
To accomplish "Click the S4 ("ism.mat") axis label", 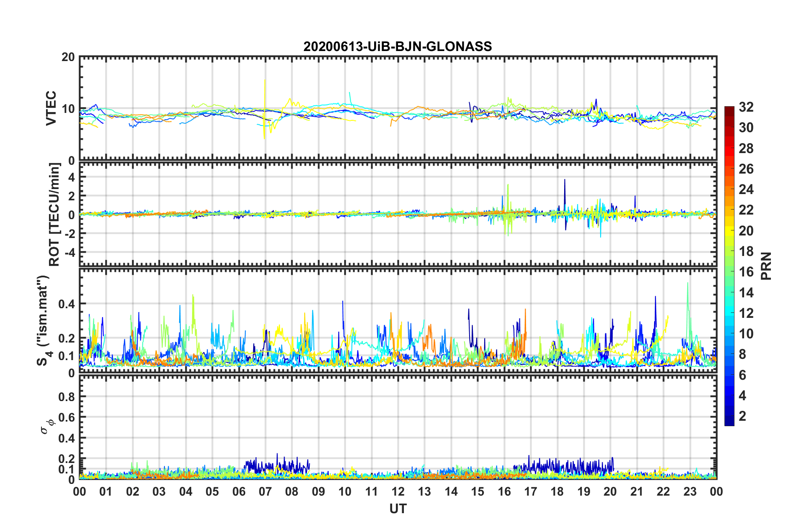I will point(44,320).
